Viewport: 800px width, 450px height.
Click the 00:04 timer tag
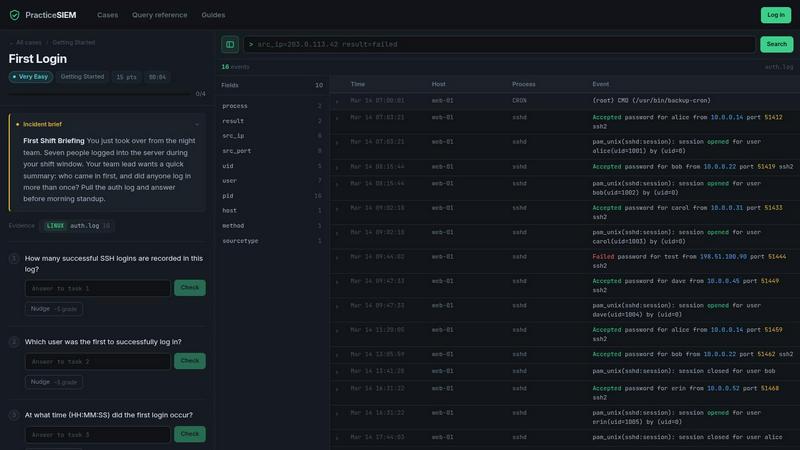(x=157, y=77)
